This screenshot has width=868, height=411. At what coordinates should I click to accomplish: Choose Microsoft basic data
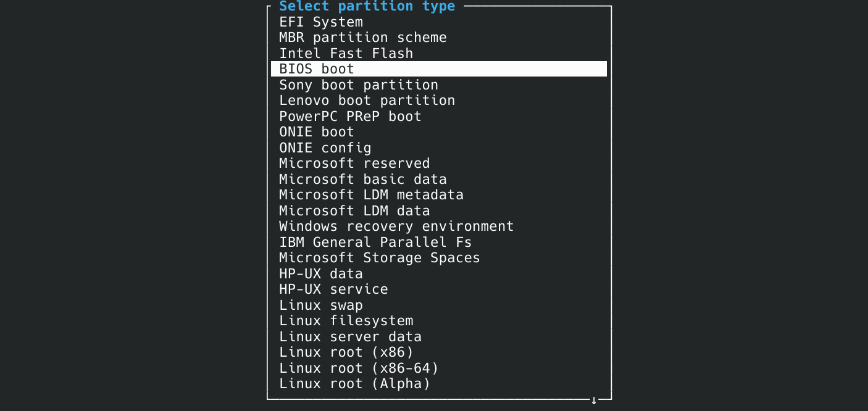362,179
